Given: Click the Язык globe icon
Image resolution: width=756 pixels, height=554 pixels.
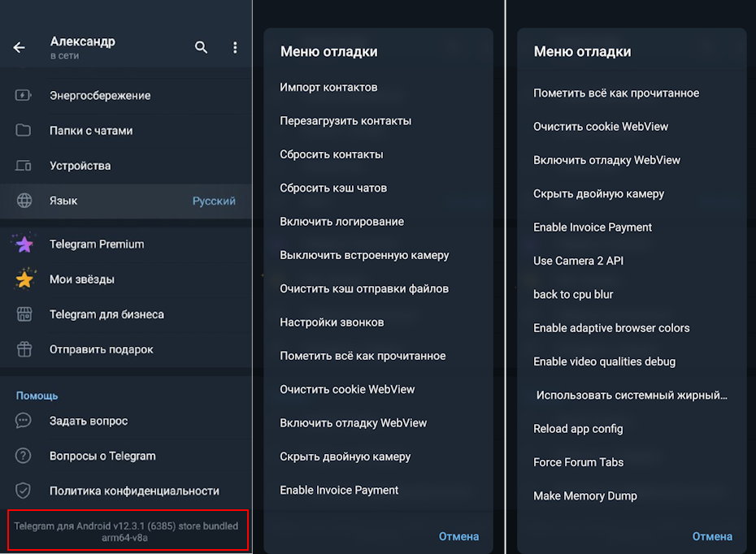Looking at the screenshot, I should pos(24,201).
